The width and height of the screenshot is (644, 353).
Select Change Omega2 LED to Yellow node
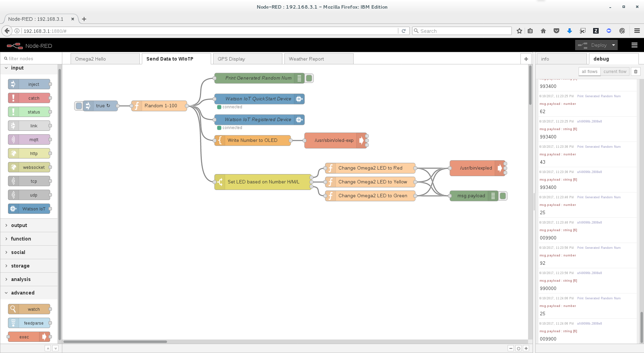[x=370, y=182]
